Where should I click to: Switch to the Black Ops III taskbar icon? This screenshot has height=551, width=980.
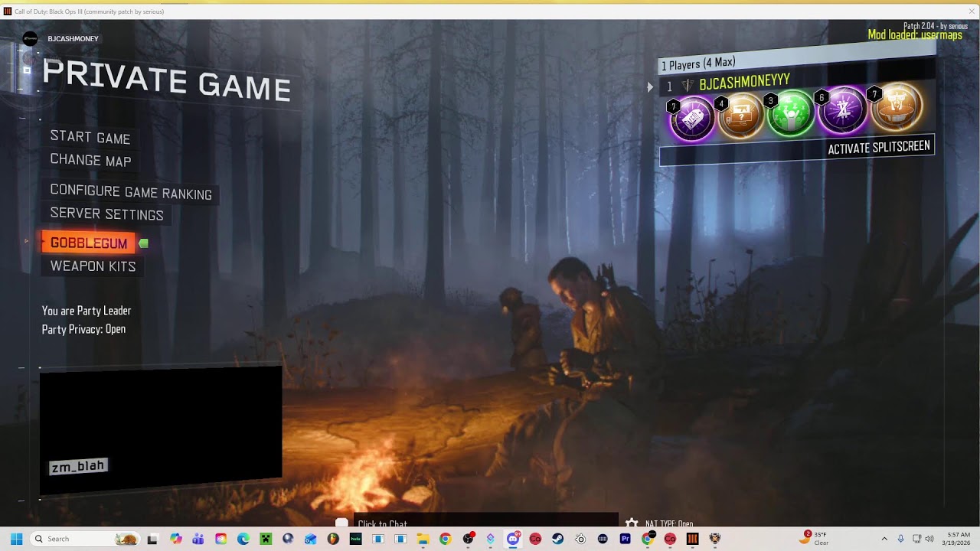point(692,539)
